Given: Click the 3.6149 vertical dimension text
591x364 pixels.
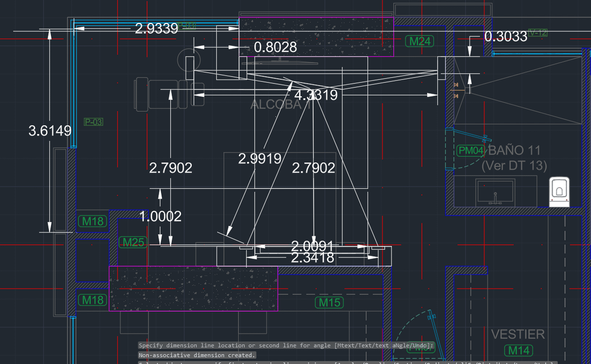Looking at the screenshot, I should pos(50,131).
